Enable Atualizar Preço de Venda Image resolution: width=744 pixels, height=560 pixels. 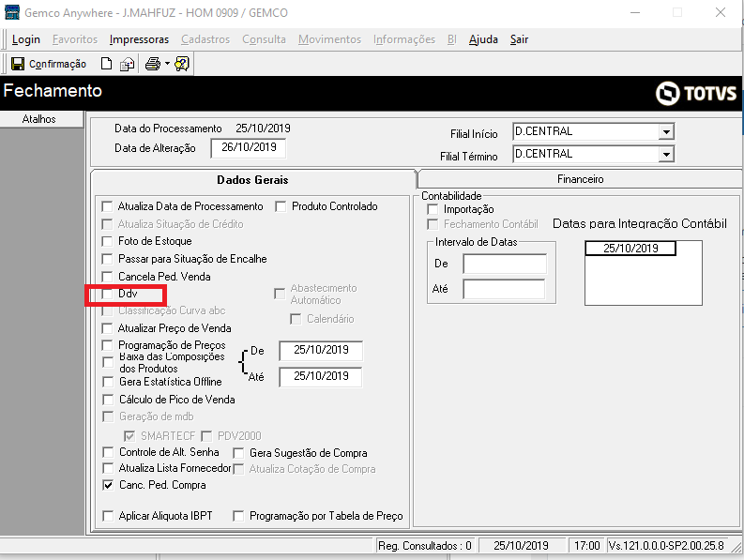click(107, 328)
